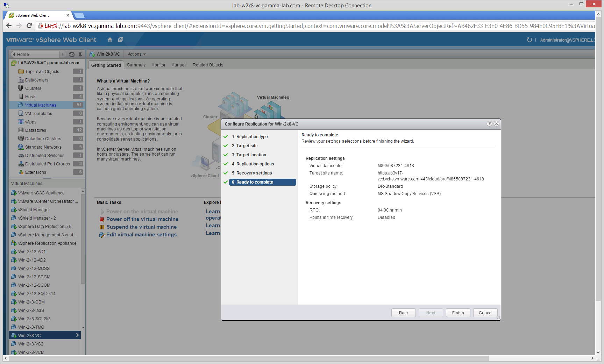This screenshot has width=604, height=364.
Task: Click the Finish button
Action: 458,313
